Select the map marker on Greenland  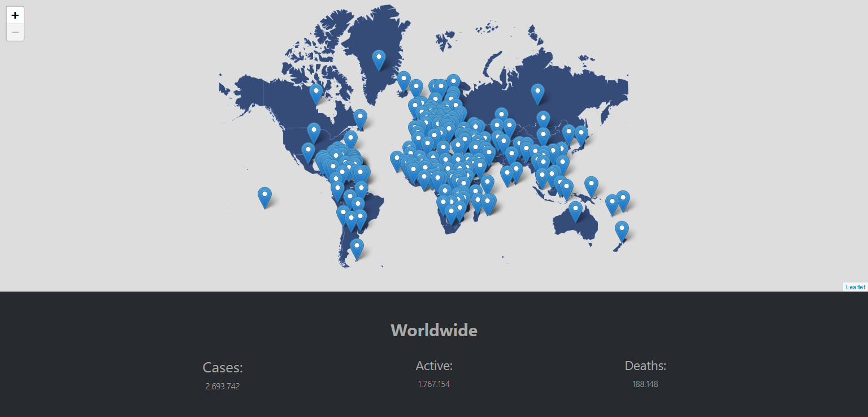(x=379, y=60)
